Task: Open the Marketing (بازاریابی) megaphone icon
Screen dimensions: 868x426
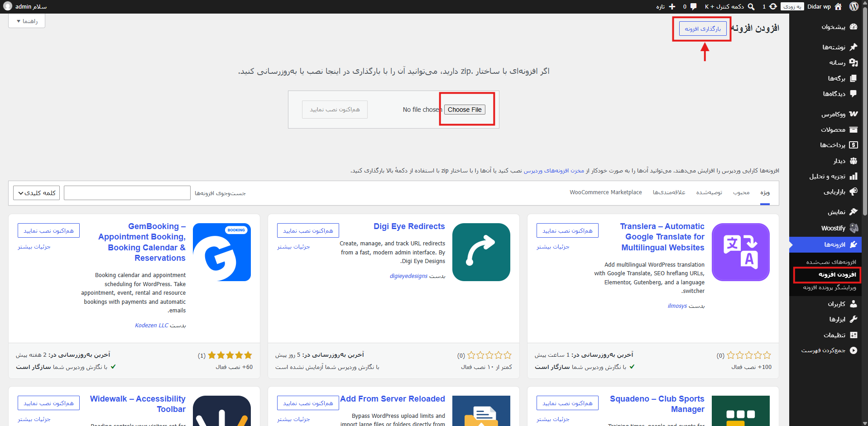Action: click(x=854, y=191)
